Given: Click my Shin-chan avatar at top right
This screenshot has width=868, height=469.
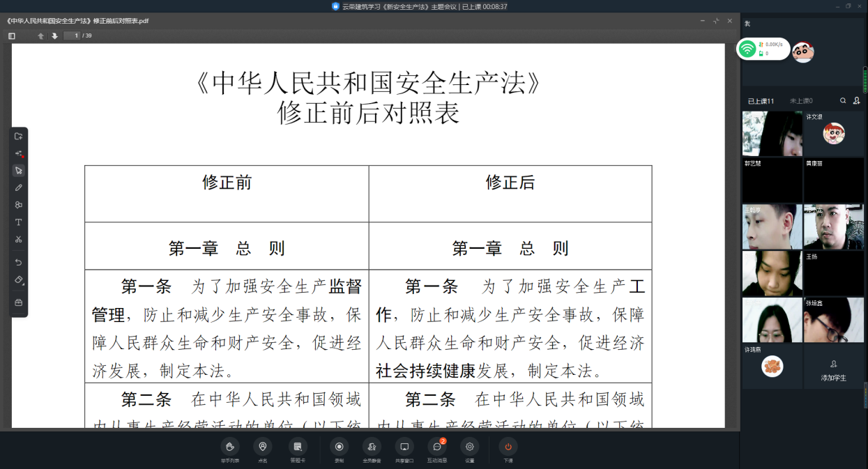Looking at the screenshot, I should tap(803, 52).
